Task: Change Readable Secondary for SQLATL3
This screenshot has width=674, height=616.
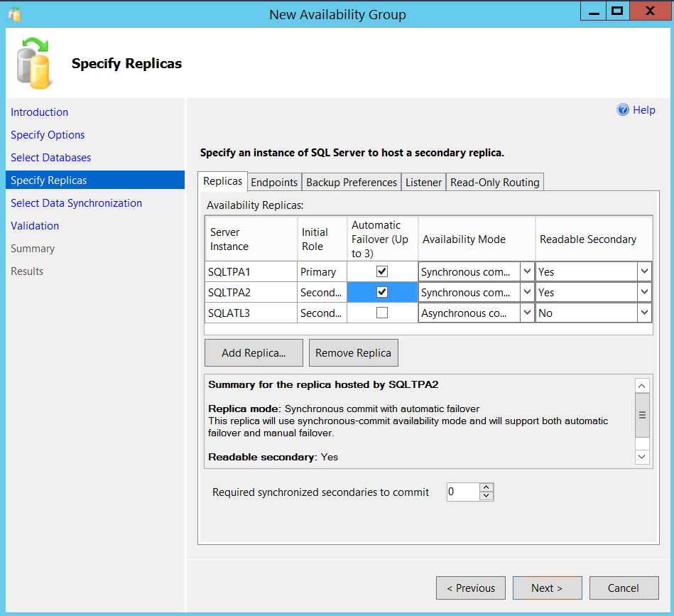Action: click(x=643, y=313)
